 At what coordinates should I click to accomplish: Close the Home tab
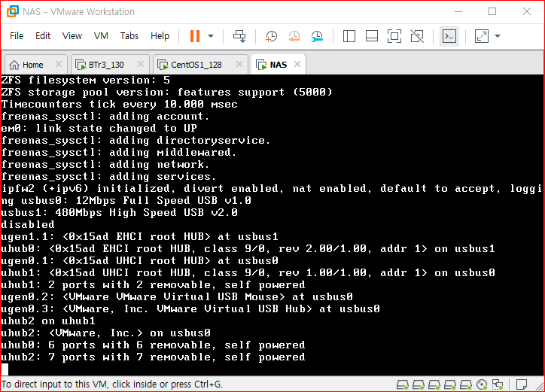(59, 64)
